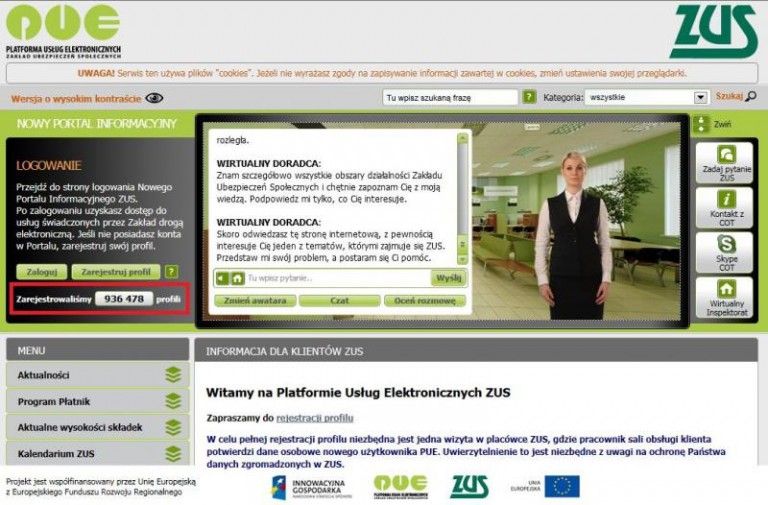Click chat scrollbar up arrow
Image resolution: width=768 pixels, height=505 pixels.
point(462,139)
